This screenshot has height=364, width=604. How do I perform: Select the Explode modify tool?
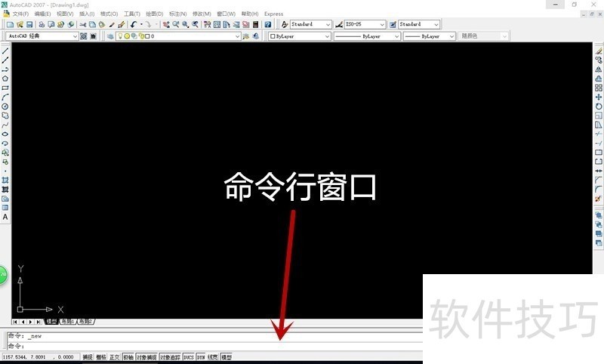598,199
